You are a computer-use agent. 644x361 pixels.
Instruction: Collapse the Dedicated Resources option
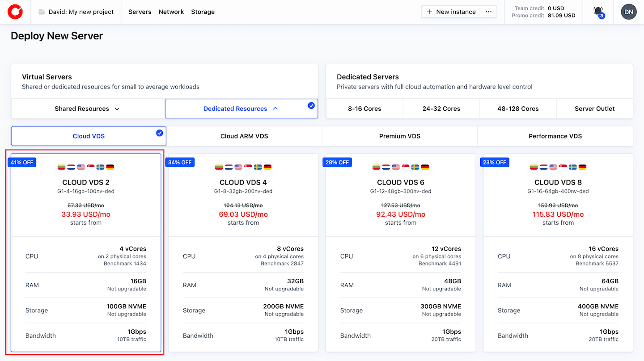(241, 109)
